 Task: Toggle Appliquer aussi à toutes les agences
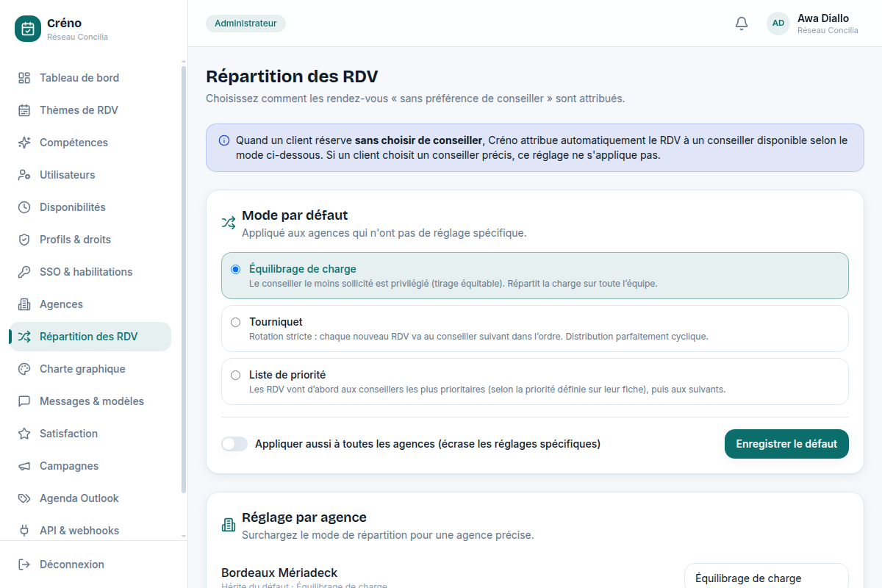tap(234, 444)
